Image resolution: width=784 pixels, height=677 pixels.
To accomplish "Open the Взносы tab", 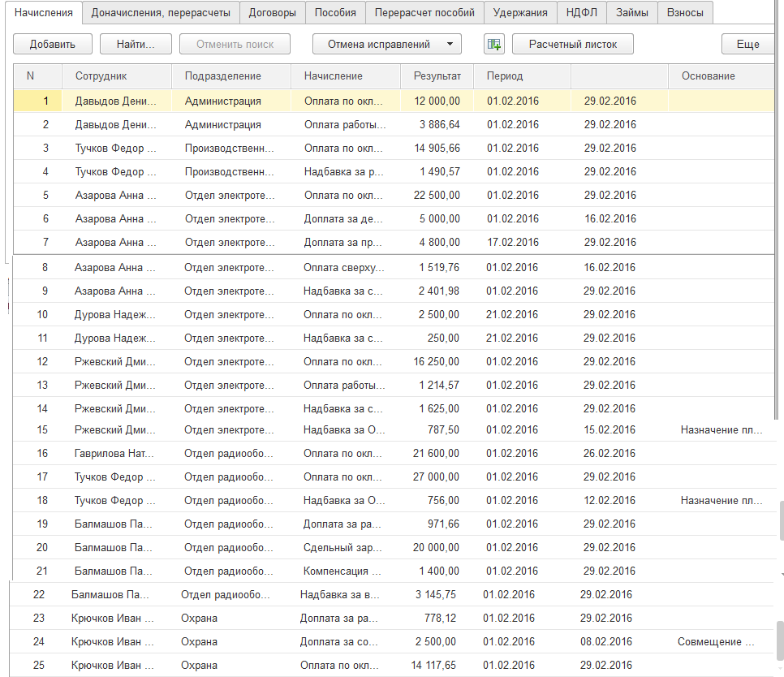I will tap(685, 12).
